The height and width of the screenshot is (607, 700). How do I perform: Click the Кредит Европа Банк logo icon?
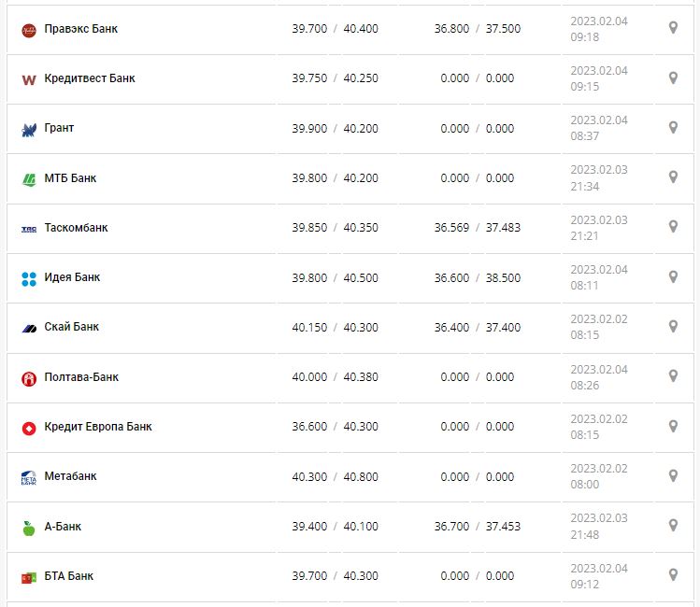(28, 428)
